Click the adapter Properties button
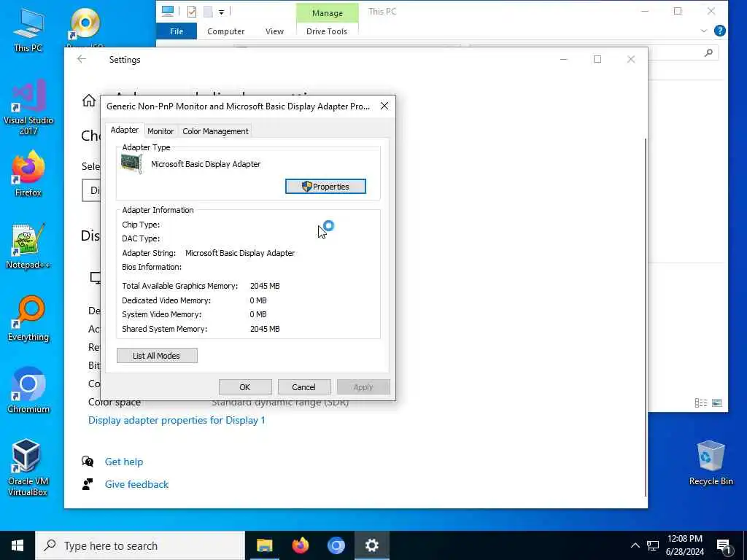This screenshot has height=560, width=747. [x=325, y=187]
